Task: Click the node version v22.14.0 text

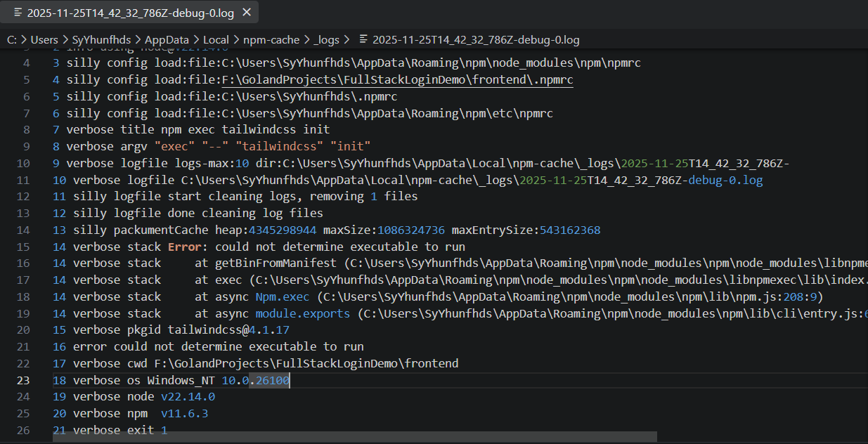Action: 188,397
